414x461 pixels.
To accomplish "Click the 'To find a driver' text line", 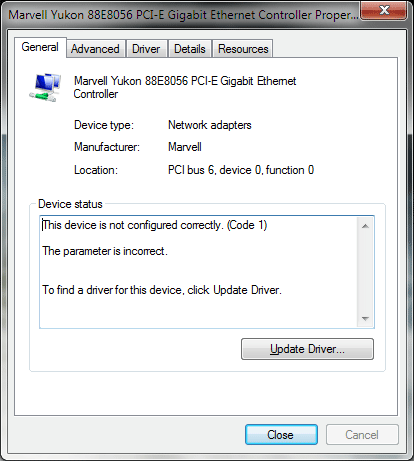I will 162,290.
